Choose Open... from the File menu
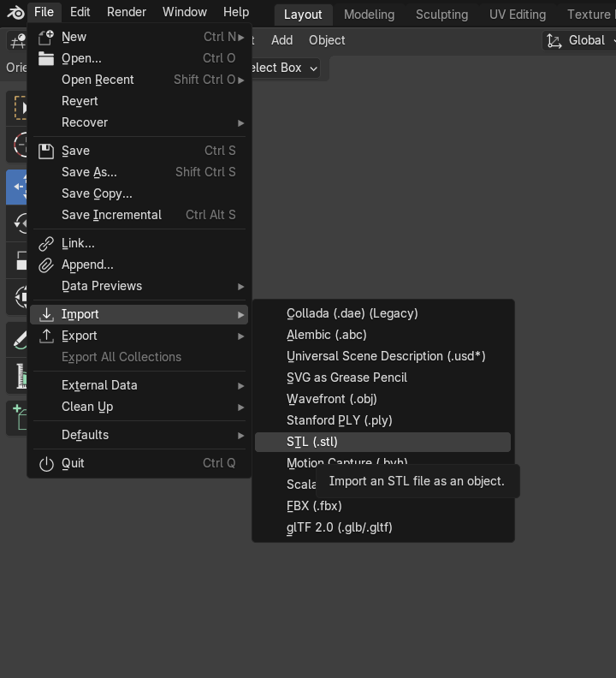Viewport: 616px width, 678px height. point(139,58)
